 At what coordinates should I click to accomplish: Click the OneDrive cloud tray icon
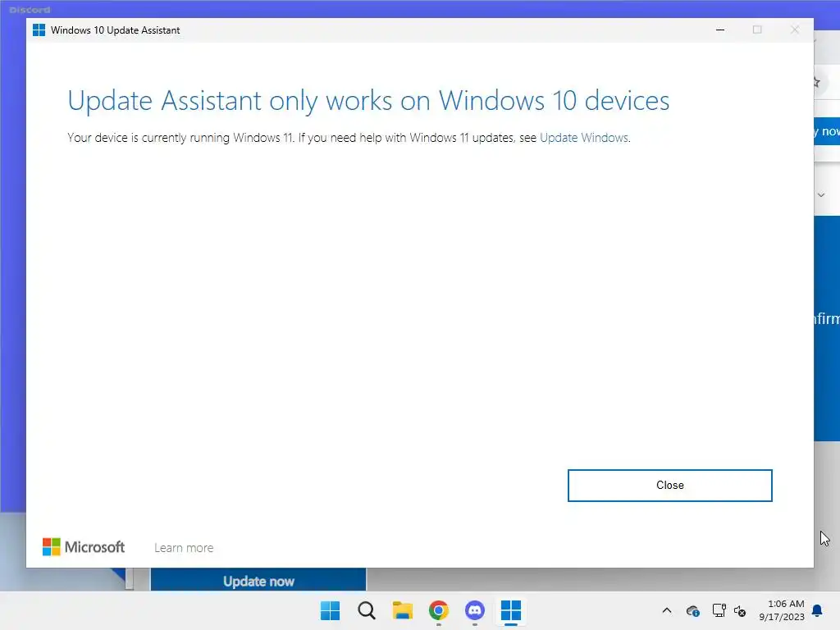click(x=692, y=610)
